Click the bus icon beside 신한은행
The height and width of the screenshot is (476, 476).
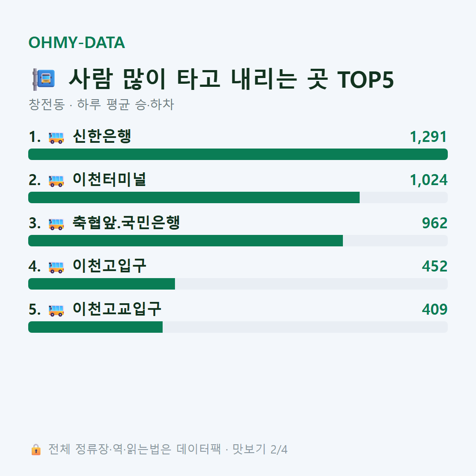click(56, 138)
